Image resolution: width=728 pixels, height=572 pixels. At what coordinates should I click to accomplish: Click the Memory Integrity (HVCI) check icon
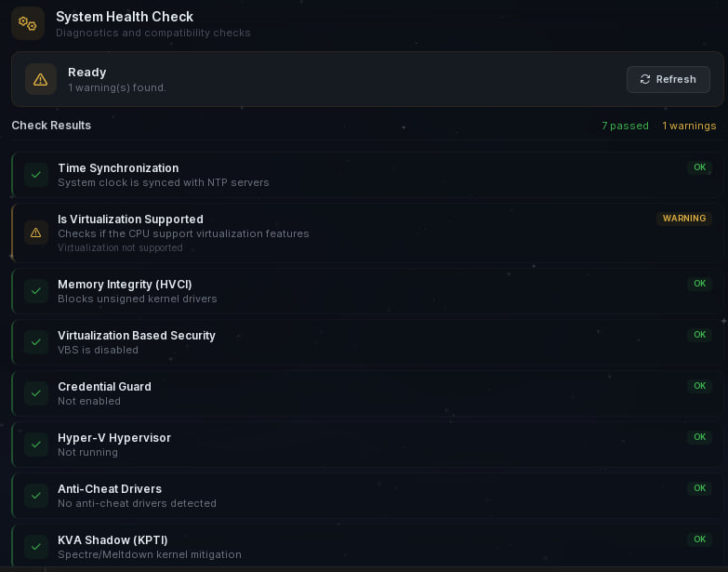tap(36, 290)
